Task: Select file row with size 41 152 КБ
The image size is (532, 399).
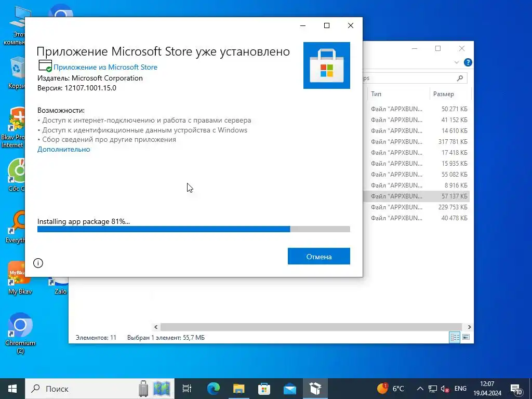Action: pos(417,120)
